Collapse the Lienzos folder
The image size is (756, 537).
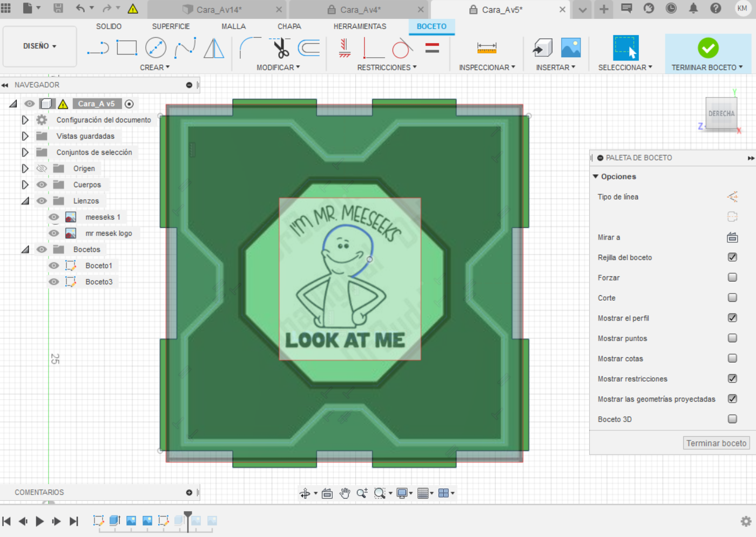tap(25, 201)
